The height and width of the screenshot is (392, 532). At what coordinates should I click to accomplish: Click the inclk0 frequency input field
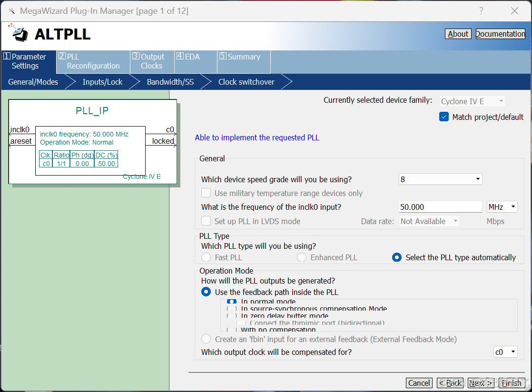(440, 207)
